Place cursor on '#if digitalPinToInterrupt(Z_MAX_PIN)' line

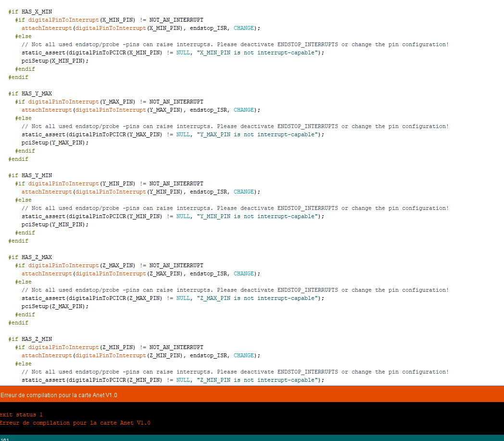click(x=109, y=265)
